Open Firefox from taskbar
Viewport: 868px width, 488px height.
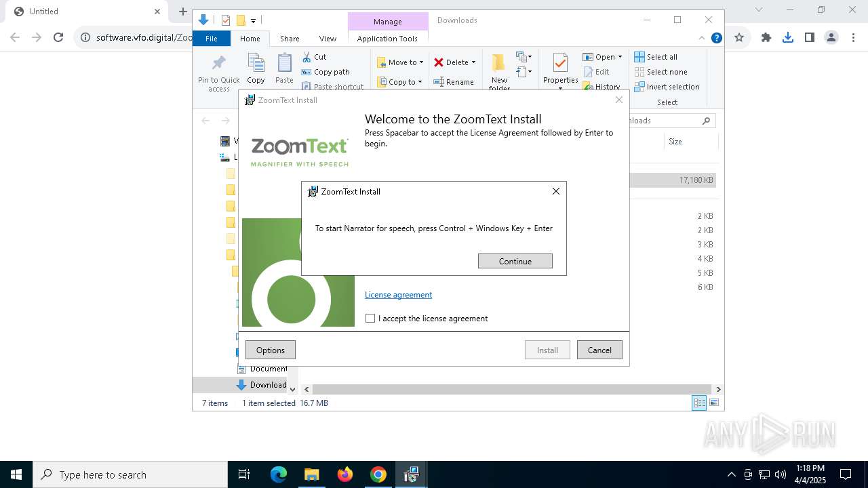345,474
